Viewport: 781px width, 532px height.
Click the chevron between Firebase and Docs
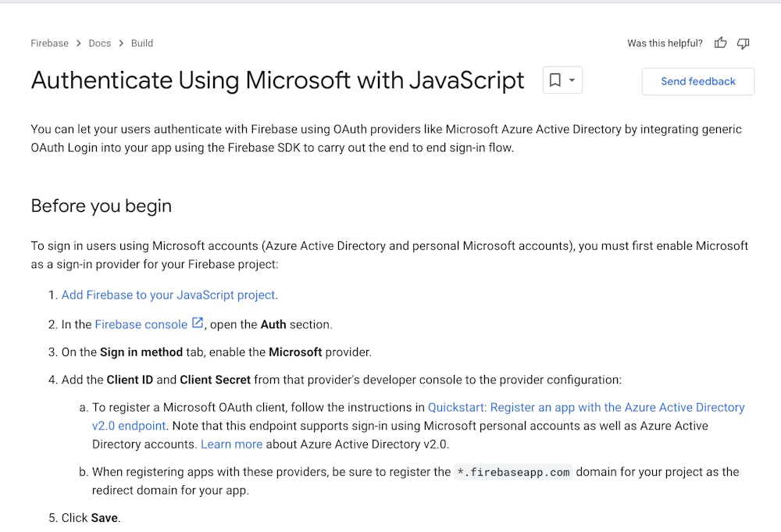[79, 43]
